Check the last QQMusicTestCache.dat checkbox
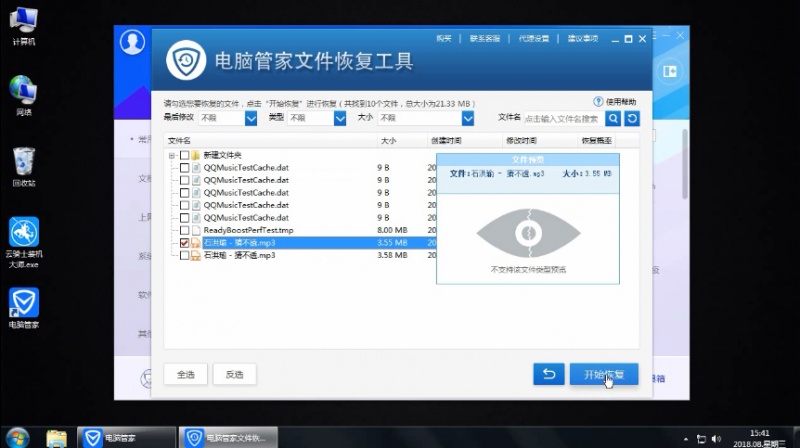800x448 pixels. point(184,217)
